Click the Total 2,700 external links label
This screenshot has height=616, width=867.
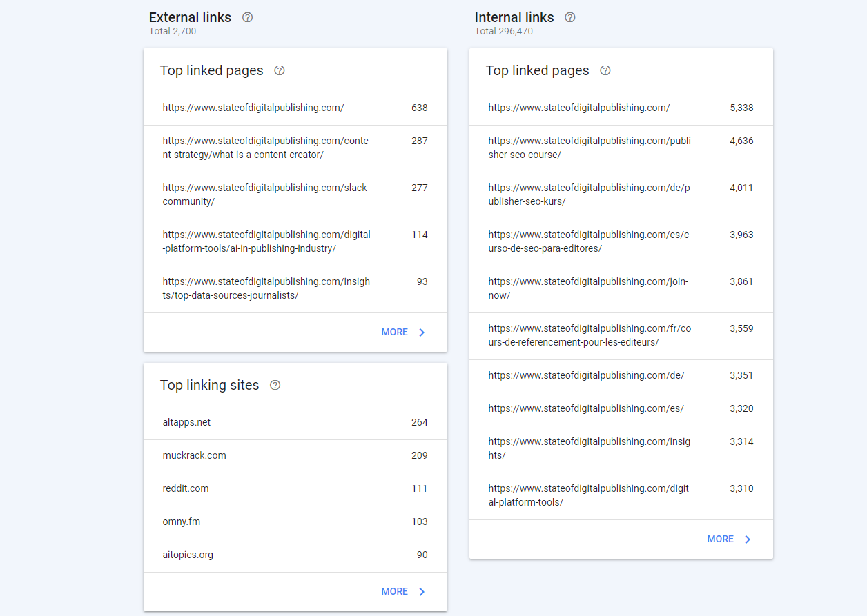tap(173, 31)
